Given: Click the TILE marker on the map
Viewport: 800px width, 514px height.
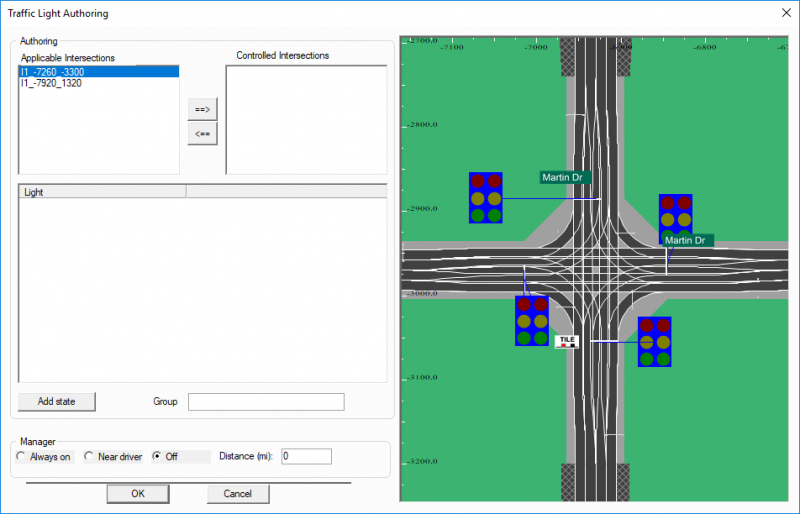Looking at the screenshot, I should [x=567, y=341].
